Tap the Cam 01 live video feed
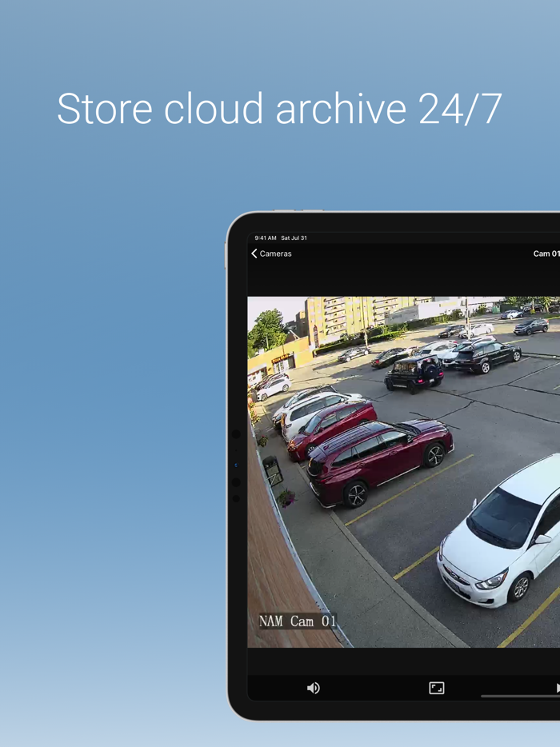 (404, 472)
